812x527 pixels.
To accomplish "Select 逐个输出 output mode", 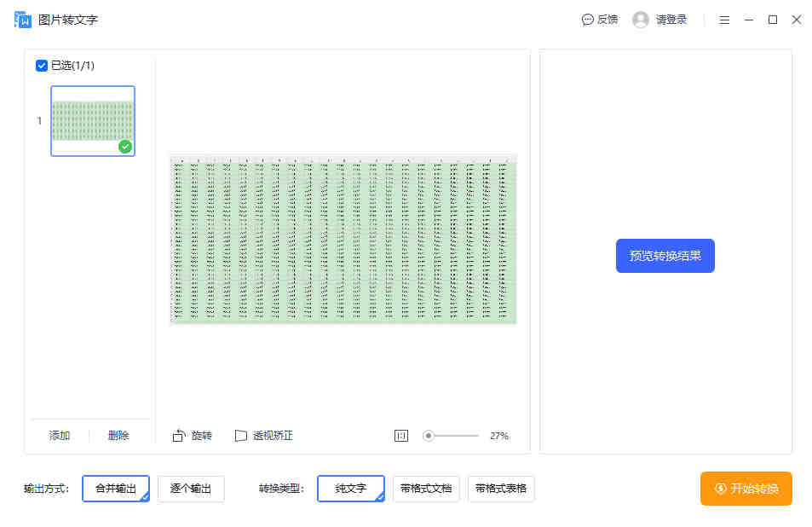I will [191, 489].
